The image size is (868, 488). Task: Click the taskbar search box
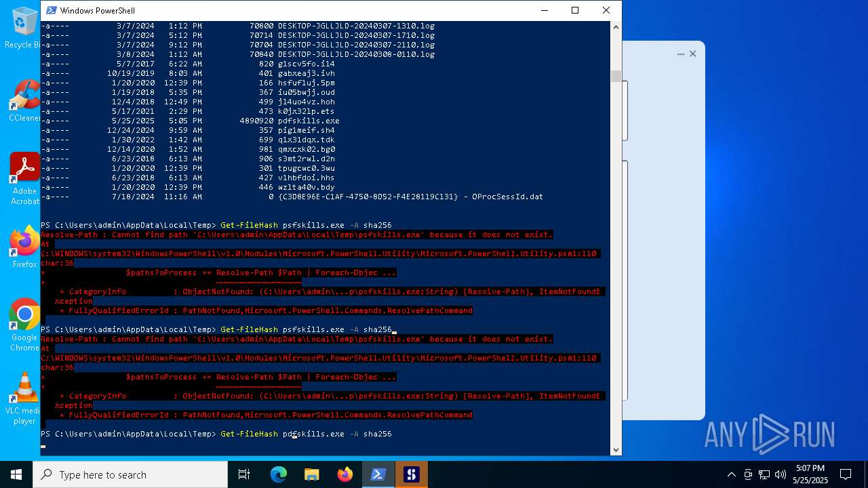click(130, 474)
